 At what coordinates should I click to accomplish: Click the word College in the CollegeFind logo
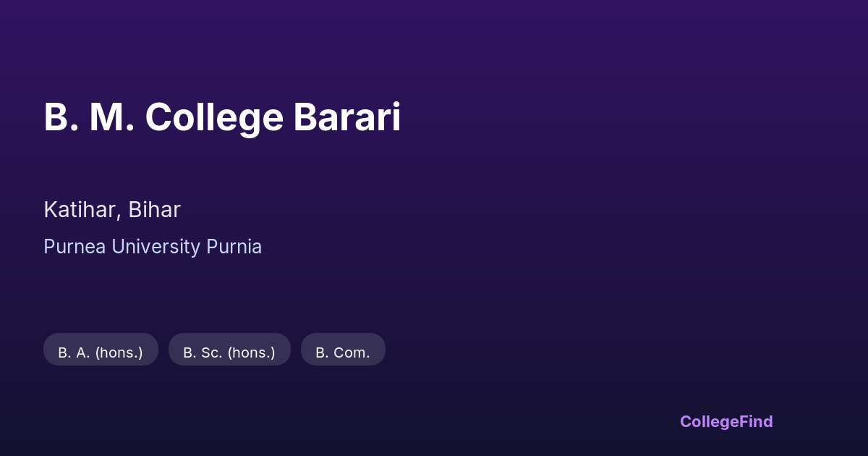click(710, 421)
